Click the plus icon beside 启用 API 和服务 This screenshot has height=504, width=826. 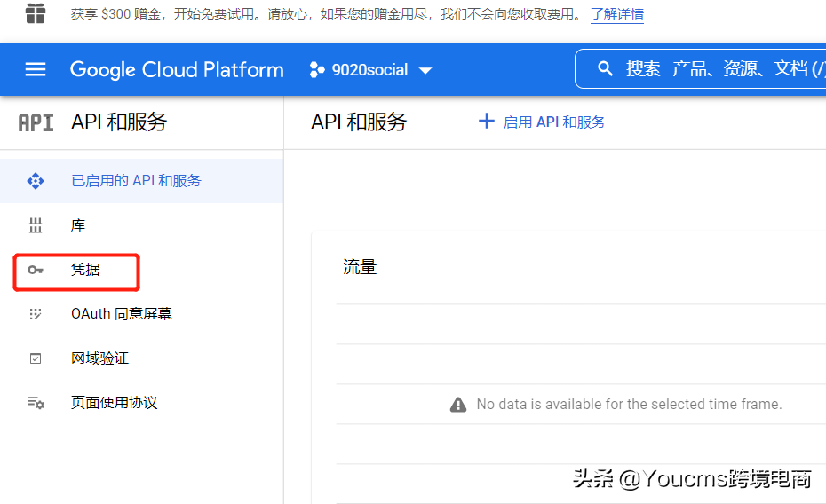click(486, 121)
